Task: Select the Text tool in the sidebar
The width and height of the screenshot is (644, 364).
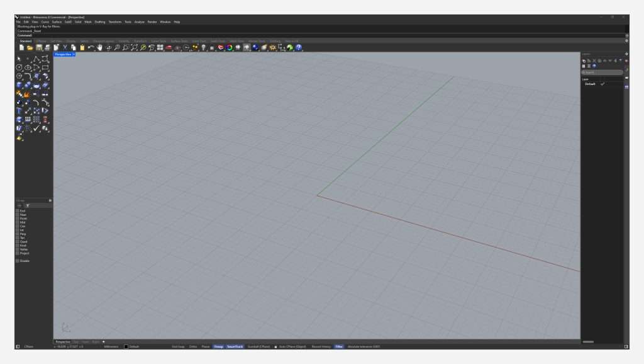Action: [19, 111]
